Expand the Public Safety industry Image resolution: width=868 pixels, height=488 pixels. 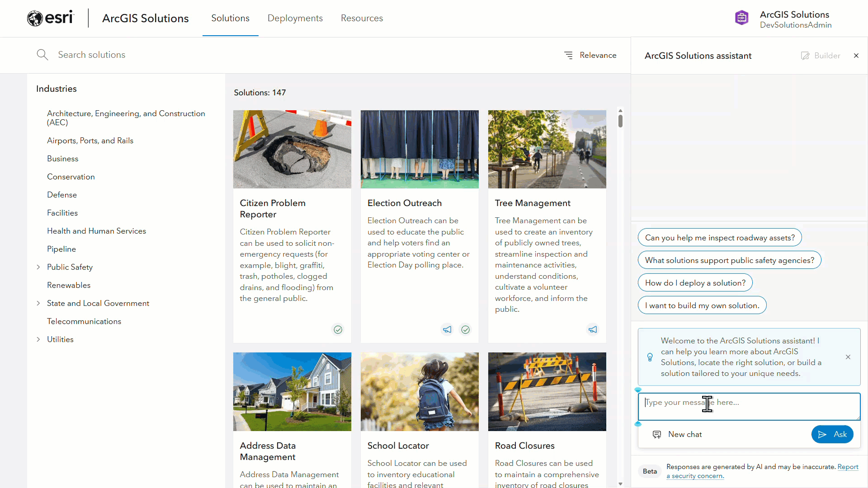38,267
